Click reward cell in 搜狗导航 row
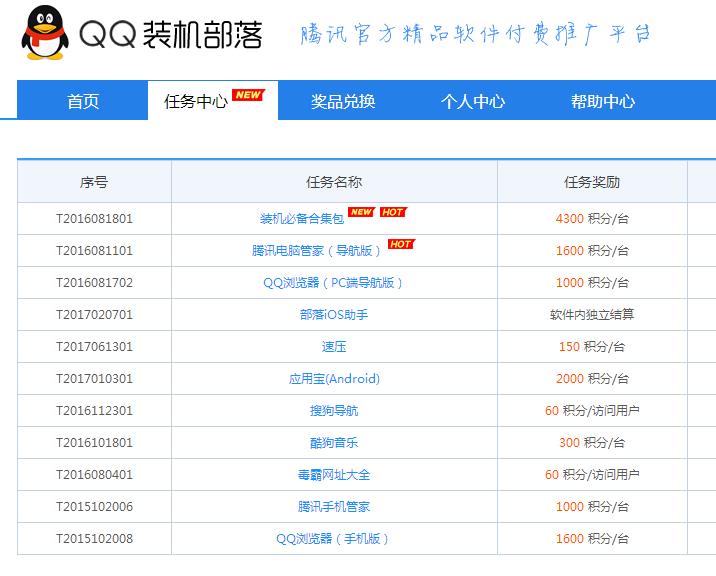This screenshot has height=576, width=716. point(592,411)
